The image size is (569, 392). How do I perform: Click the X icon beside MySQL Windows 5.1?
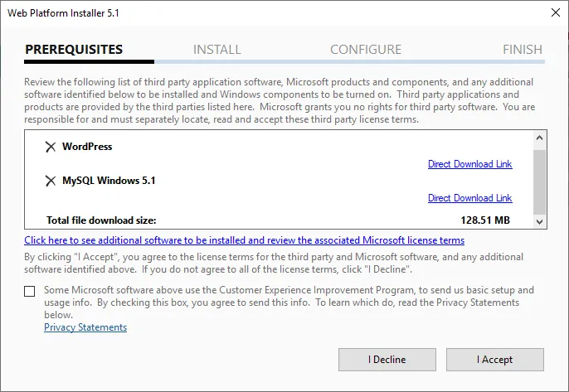point(51,181)
